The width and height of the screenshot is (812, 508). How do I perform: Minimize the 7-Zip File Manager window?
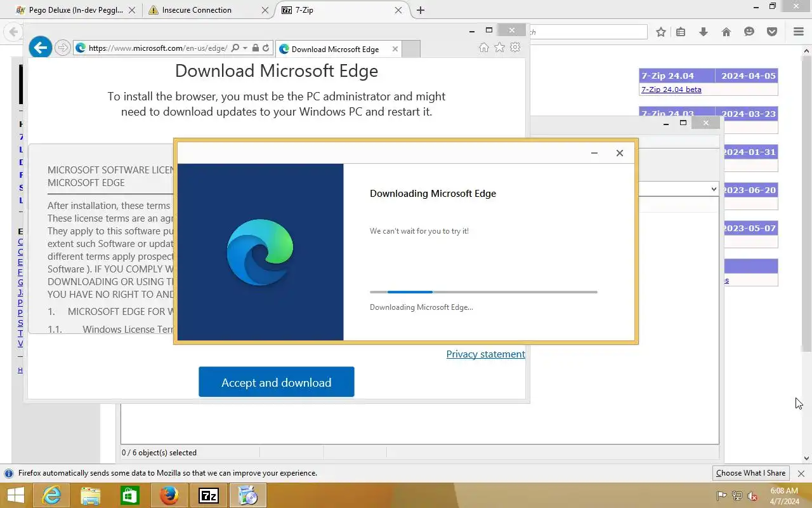665,123
